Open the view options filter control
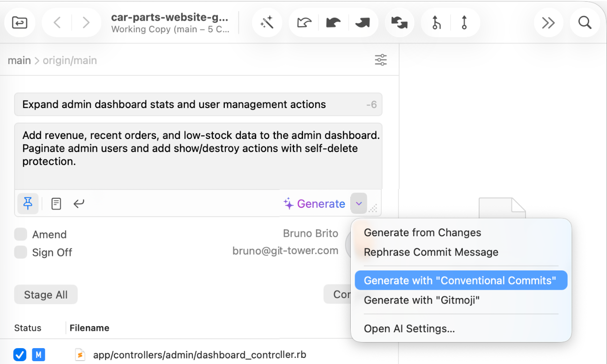Screen dimensions: 607x364 pos(381,60)
